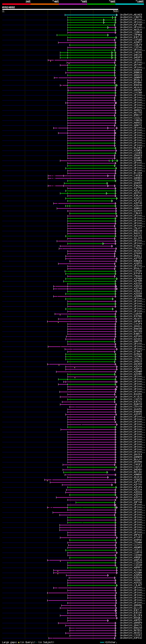This screenshot has height=644, width=146.
Task: Select hit label UniRef100_C6THN2
Action: (131, 357)
